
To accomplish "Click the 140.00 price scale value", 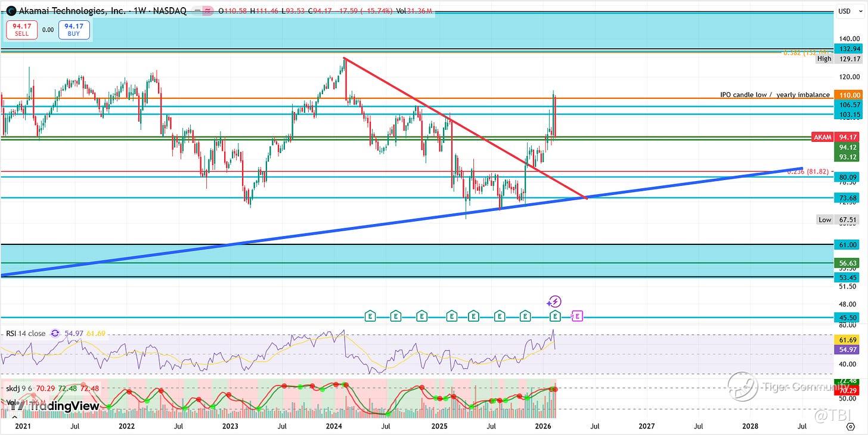I will coord(849,38).
